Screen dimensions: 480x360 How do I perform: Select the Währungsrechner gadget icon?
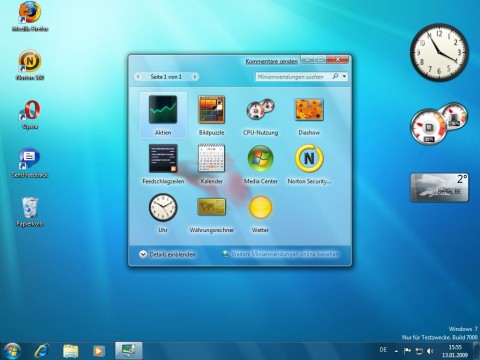211,207
